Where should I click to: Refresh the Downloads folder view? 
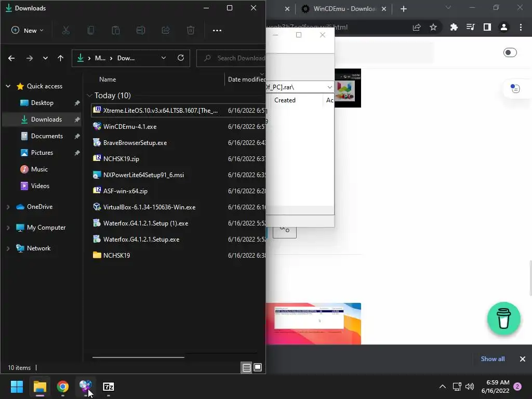pos(181,58)
